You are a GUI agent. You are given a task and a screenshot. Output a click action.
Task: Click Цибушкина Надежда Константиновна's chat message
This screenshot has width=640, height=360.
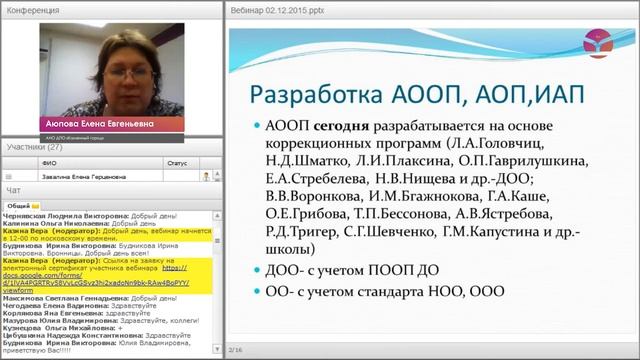coord(96,335)
